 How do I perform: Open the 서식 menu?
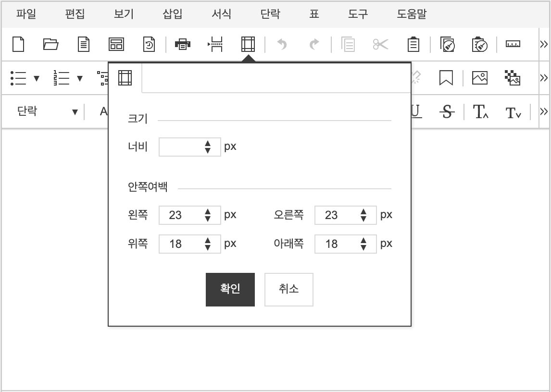(221, 14)
